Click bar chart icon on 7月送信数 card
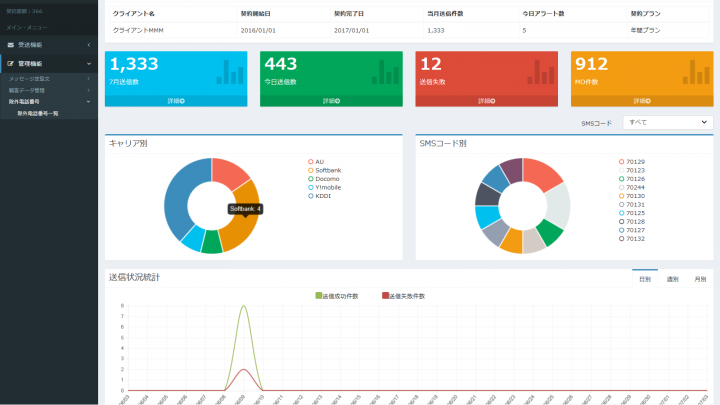Image resolution: width=720 pixels, height=405 pixels. click(229, 72)
